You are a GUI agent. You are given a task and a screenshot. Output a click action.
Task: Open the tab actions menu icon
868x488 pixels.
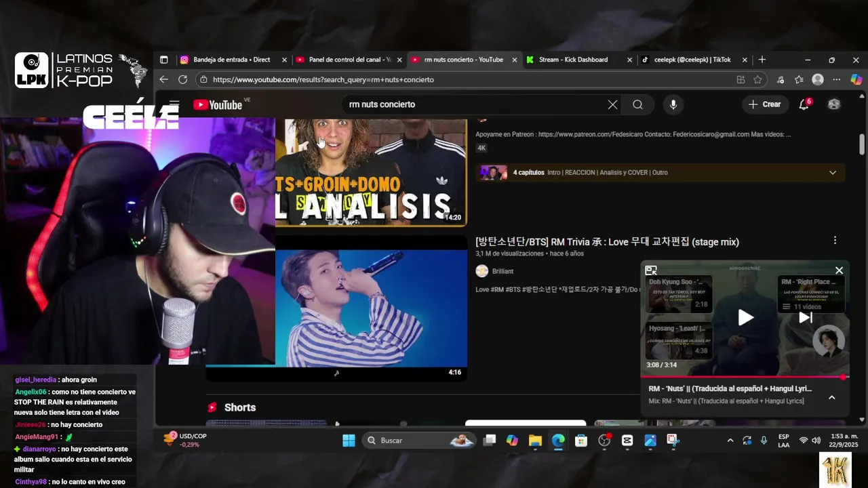163,60
